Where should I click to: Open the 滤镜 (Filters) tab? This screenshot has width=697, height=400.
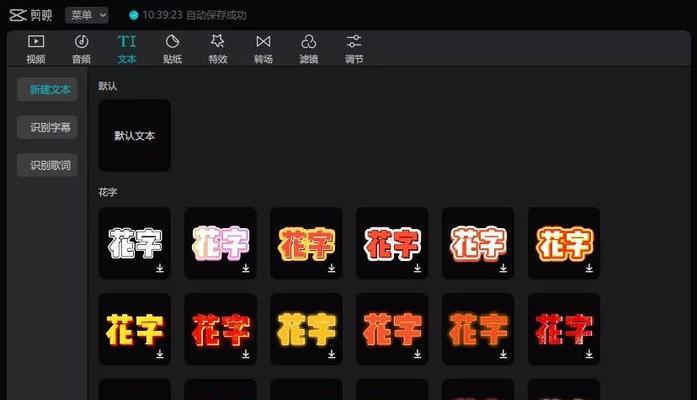coord(308,49)
